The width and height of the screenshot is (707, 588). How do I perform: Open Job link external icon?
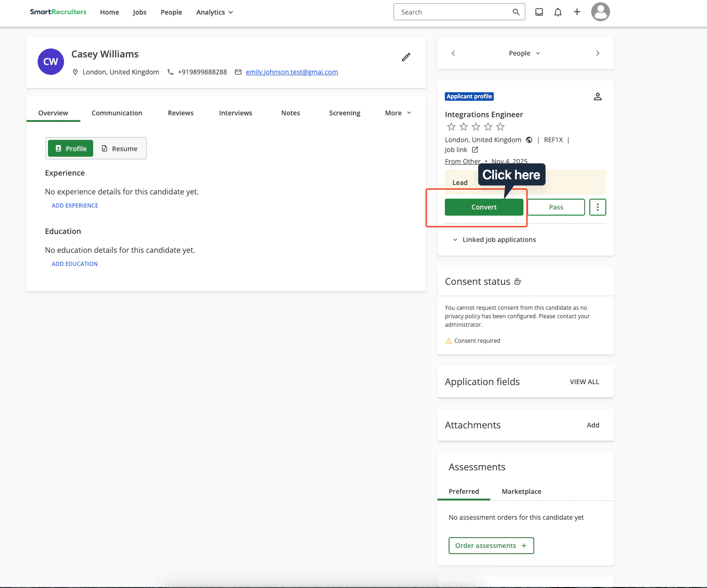(x=475, y=150)
